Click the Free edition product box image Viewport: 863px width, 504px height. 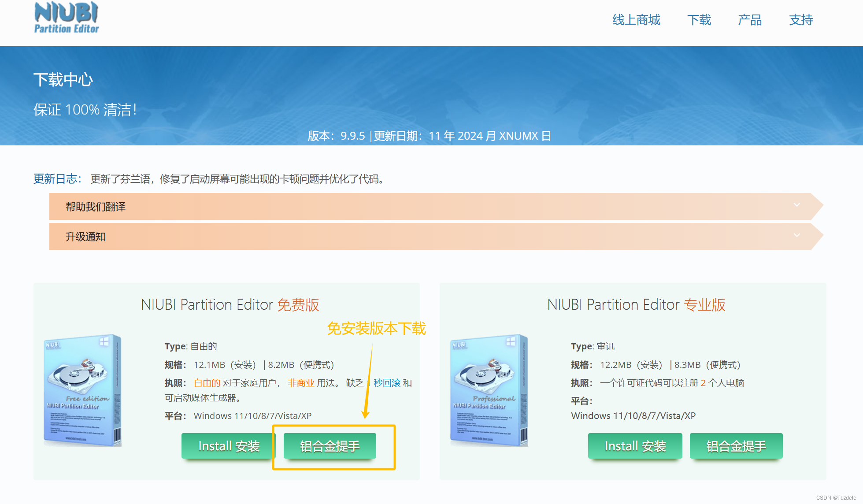click(x=83, y=390)
